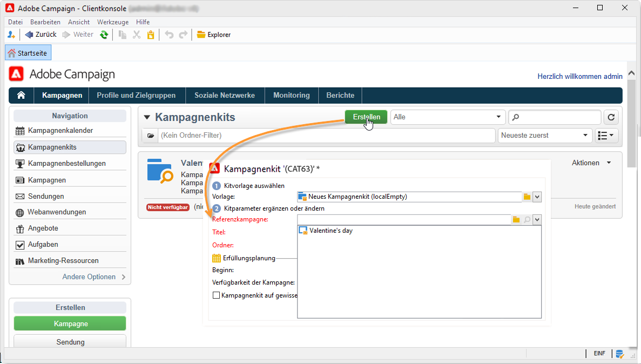Toggle the Kampagnenkit auf gewisse checkbox
This screenshot has height=364, width=641.
pyautogui.click(x=216, y=295)
